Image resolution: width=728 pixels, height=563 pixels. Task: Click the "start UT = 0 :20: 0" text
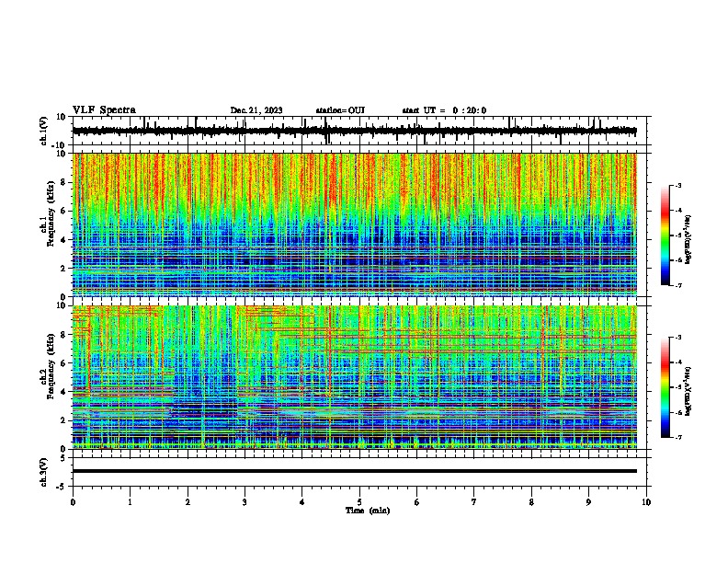pos(444,110)
